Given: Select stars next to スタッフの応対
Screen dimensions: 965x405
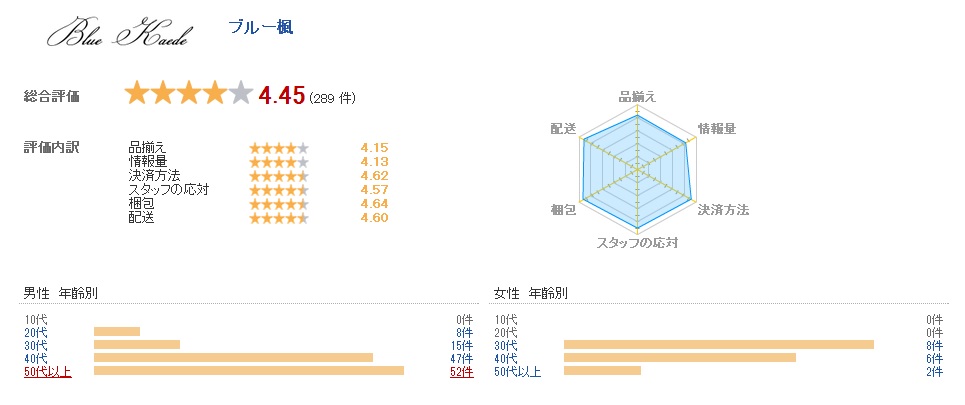Looking at the screenshot, I should coord(278,190).
